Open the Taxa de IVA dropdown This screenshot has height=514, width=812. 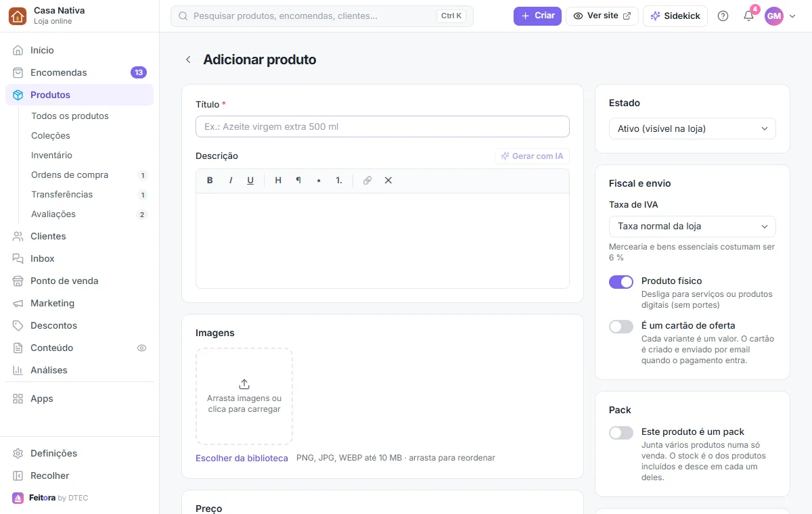692,226
